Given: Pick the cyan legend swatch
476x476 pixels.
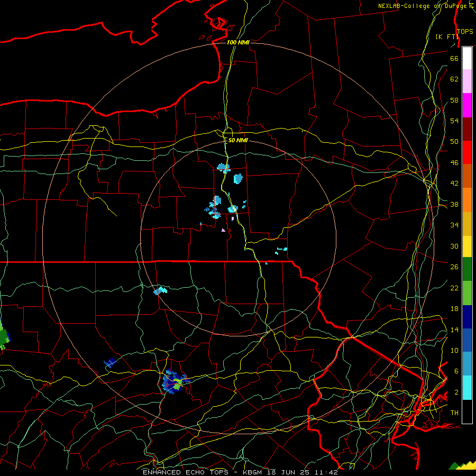Looking at the screenshot, I should tap(467, 388).
